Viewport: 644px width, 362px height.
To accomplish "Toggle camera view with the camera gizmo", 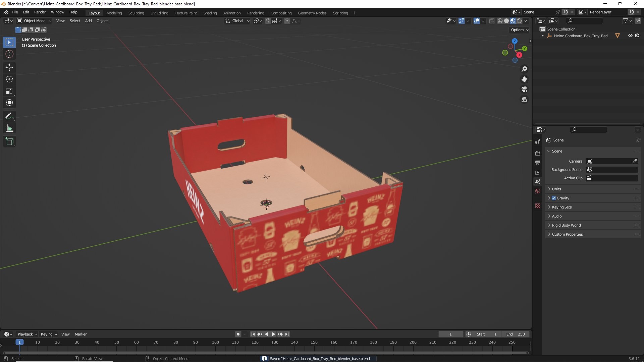I will pyautogui.click(x=524, y=89).
